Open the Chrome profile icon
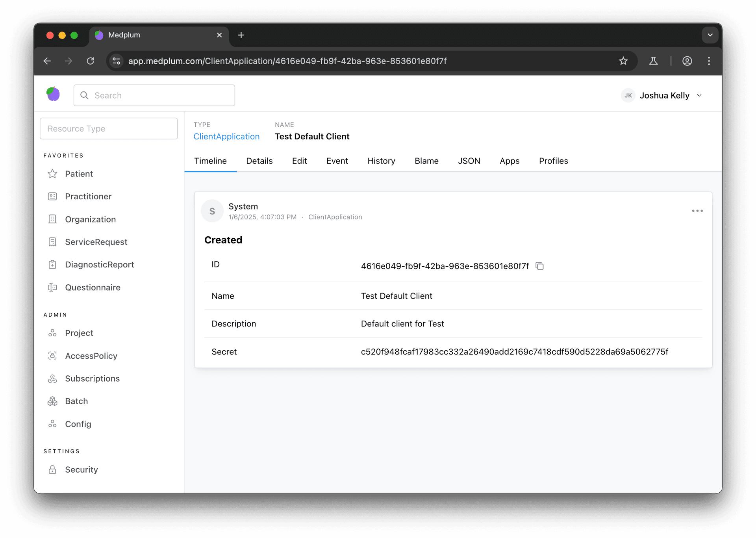The width and height of the screenshot is (756, 538). pyautogui.click(x=687, y=61)
